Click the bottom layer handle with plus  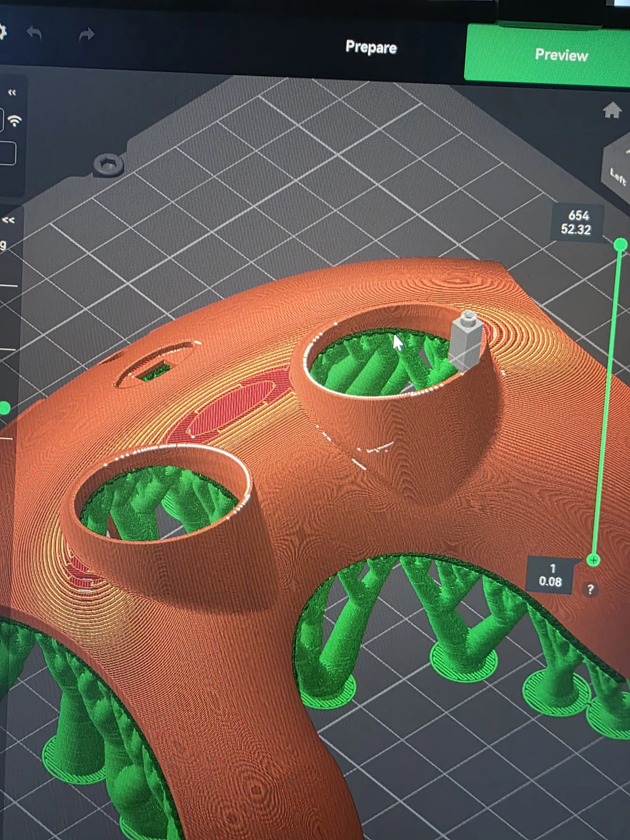593,560
